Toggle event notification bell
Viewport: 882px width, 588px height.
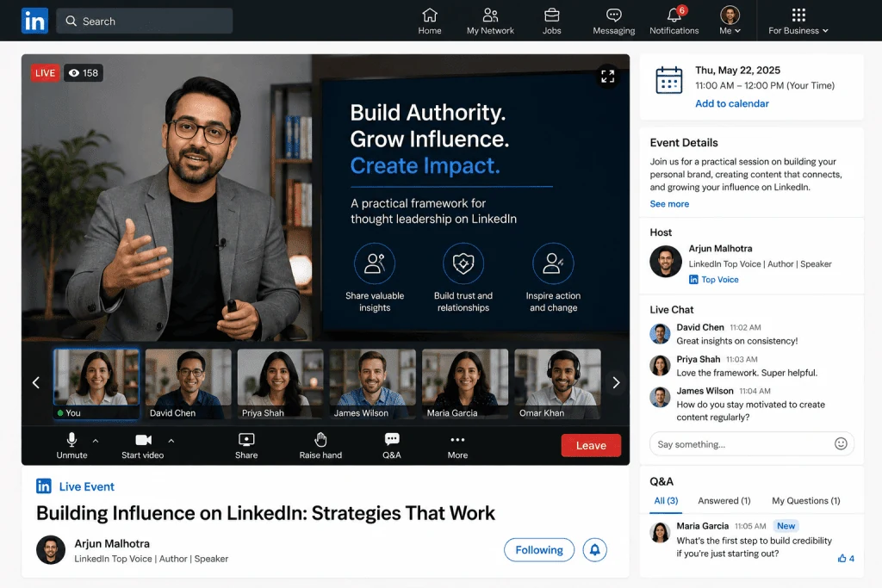click(594, 550)
